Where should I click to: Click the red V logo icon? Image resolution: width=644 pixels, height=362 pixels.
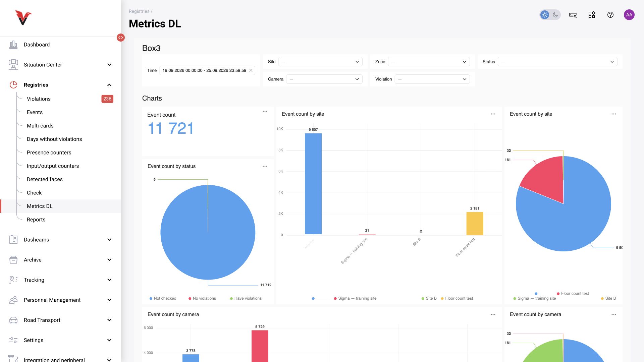(x=23, y=18)
